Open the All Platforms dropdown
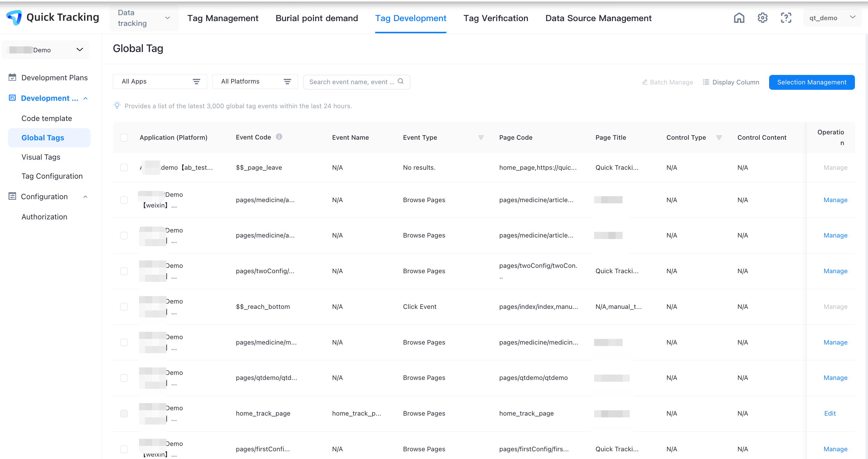The height and width of the screenshot is (459, 868). (255, 81)
